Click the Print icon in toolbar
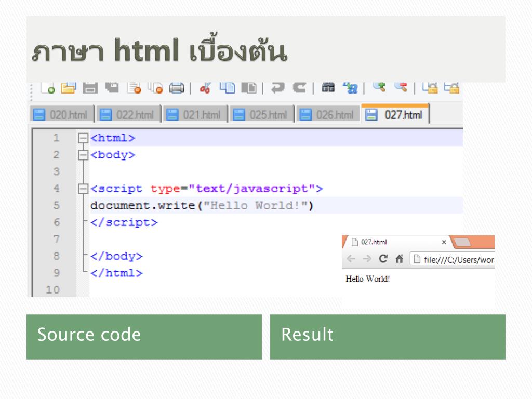The height and width of the screenshot is (399, 532). point(177,88)
